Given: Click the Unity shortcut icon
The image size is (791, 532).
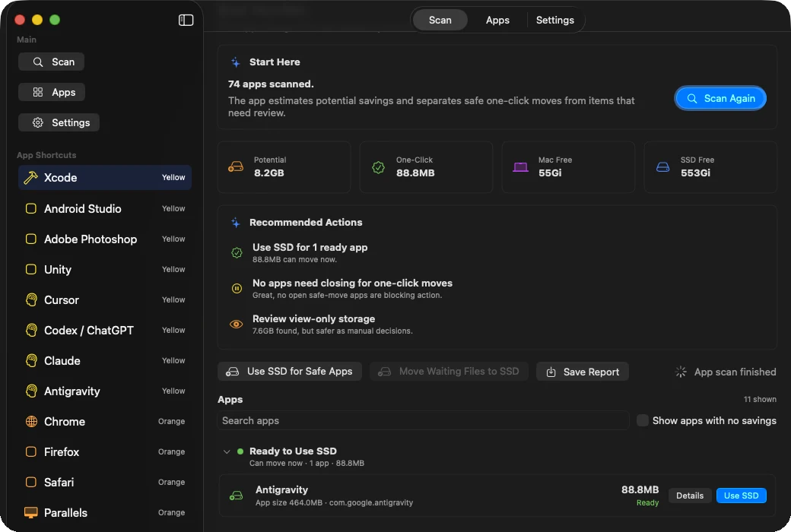Looking at the screenshot, I should click(x=30, y=269).
